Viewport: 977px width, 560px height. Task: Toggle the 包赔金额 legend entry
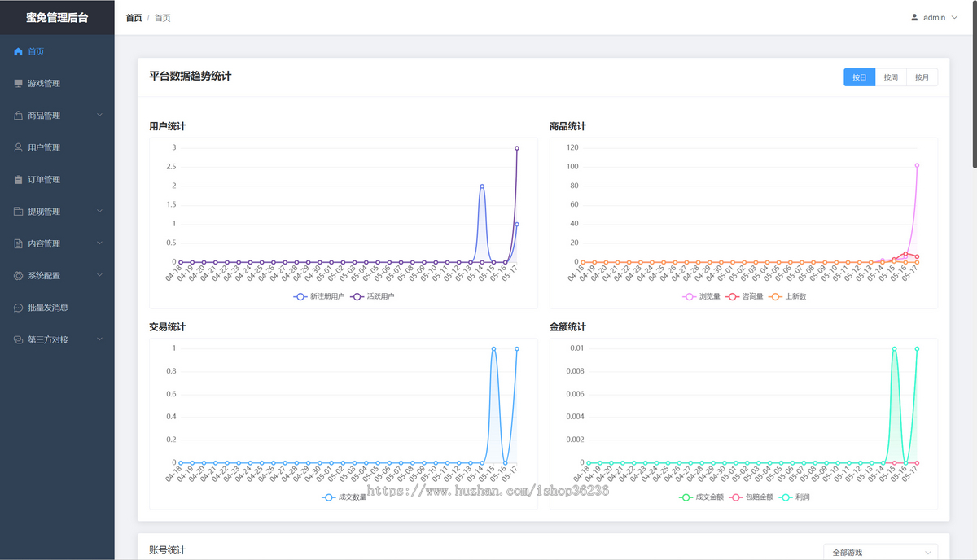click(x=751, y=497)
